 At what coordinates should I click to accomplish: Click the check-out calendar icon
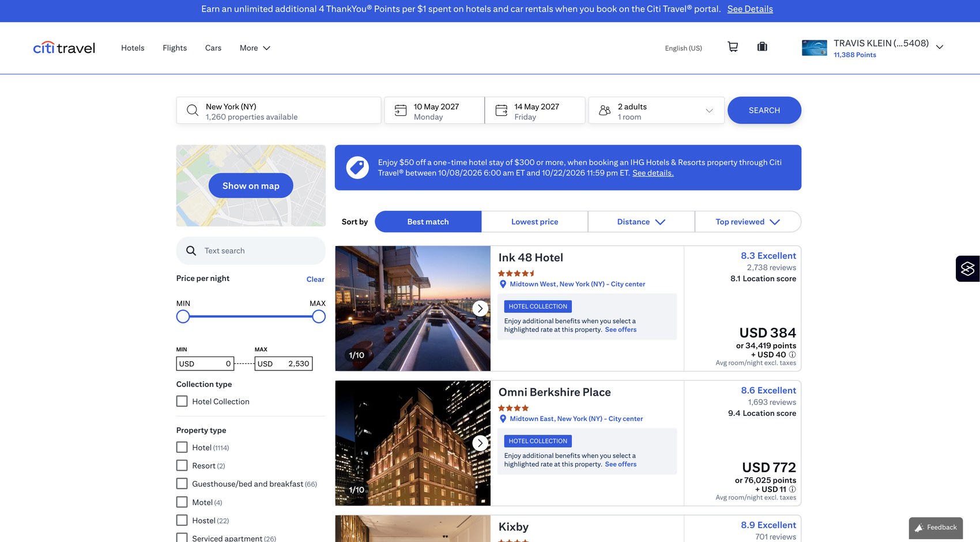coord(502,110)
